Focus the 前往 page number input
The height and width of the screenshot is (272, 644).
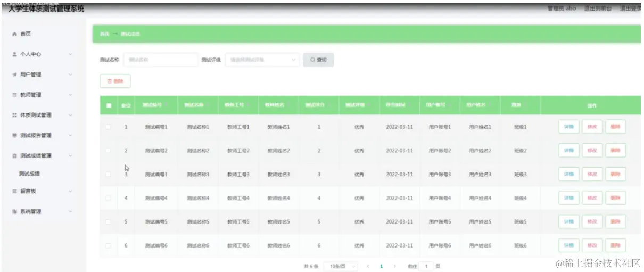426,266
